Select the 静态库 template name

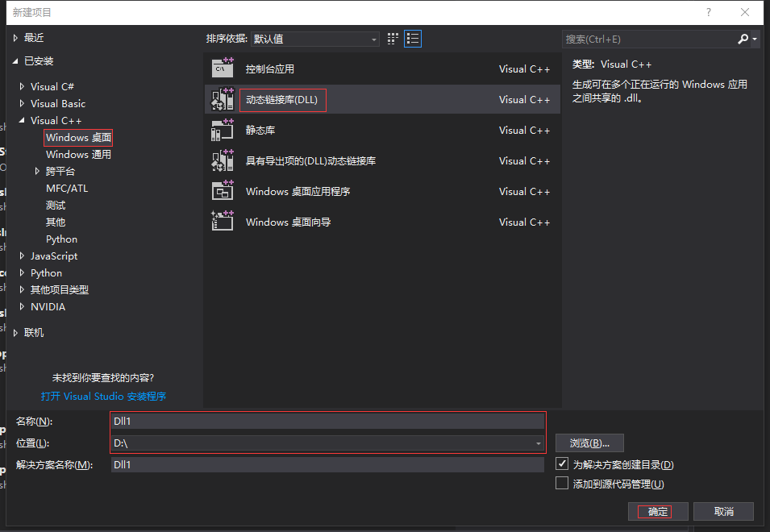coord(260,130)
